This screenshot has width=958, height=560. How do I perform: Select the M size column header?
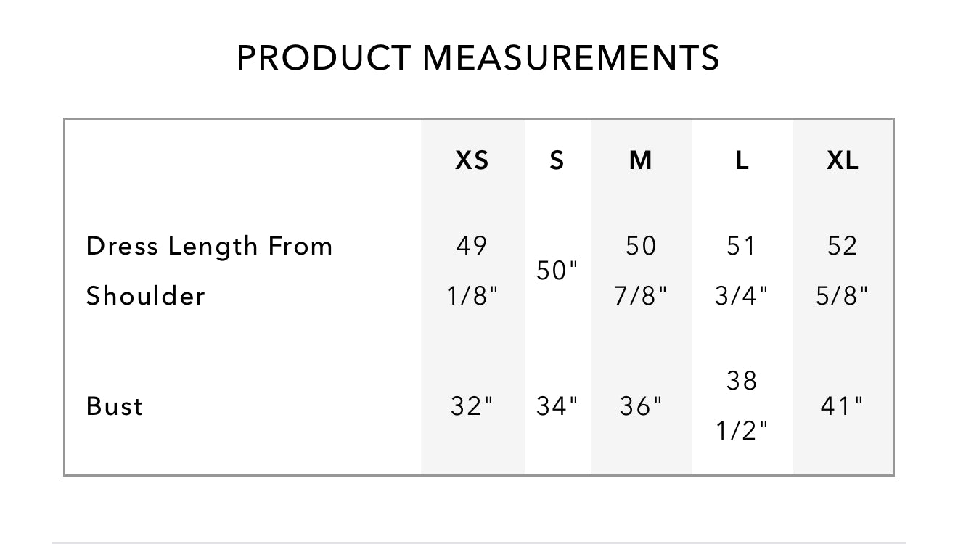641,160
